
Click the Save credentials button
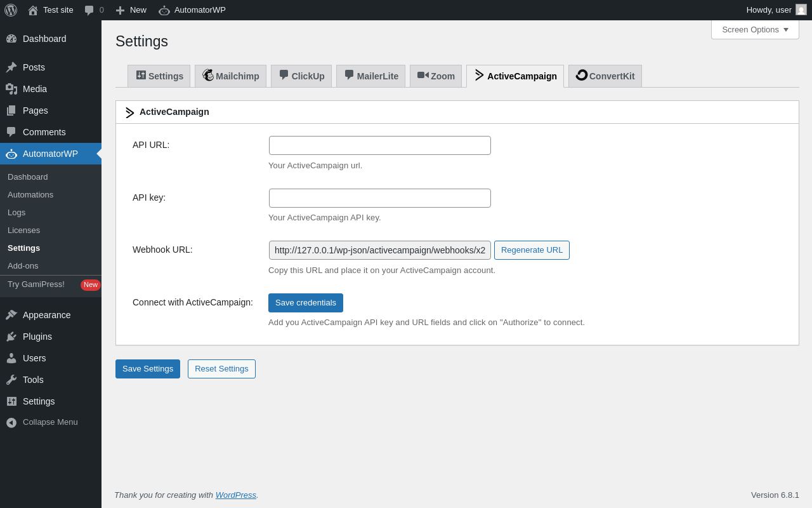pos(306,303)
